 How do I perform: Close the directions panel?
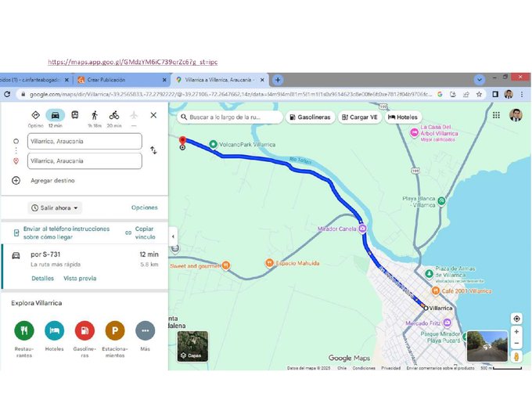click(153, 115)
